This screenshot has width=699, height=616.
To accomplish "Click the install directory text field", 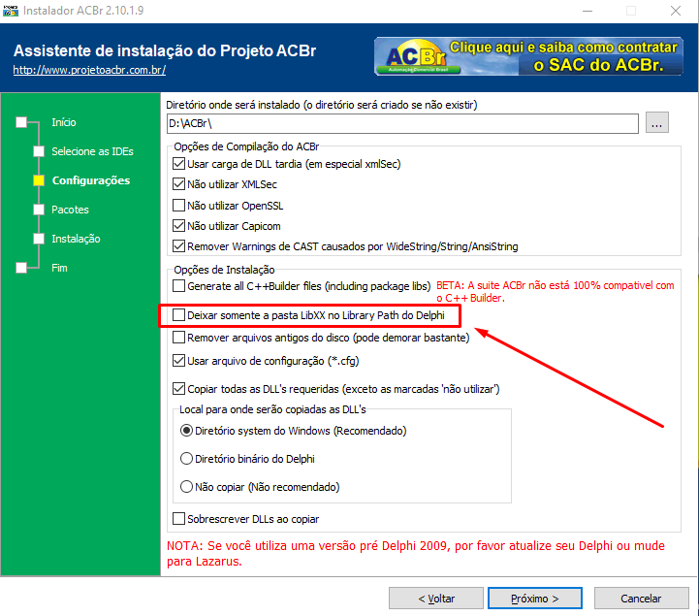I will (x=402, y=123).
